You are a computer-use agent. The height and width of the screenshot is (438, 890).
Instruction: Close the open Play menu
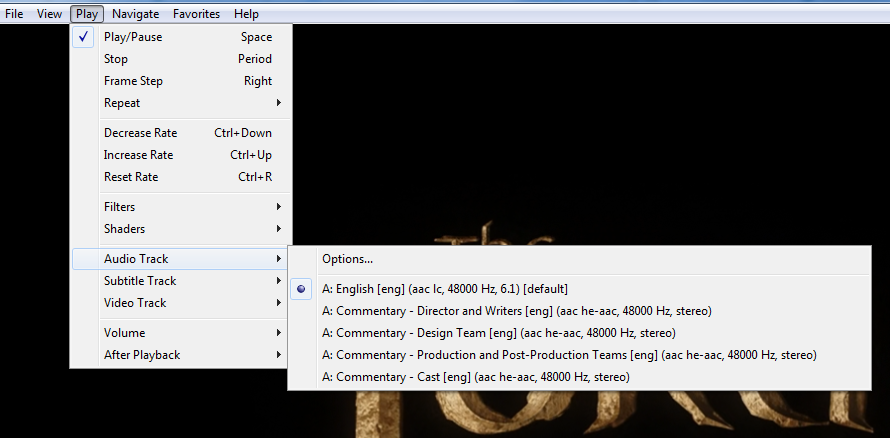(x=87, y=14)
